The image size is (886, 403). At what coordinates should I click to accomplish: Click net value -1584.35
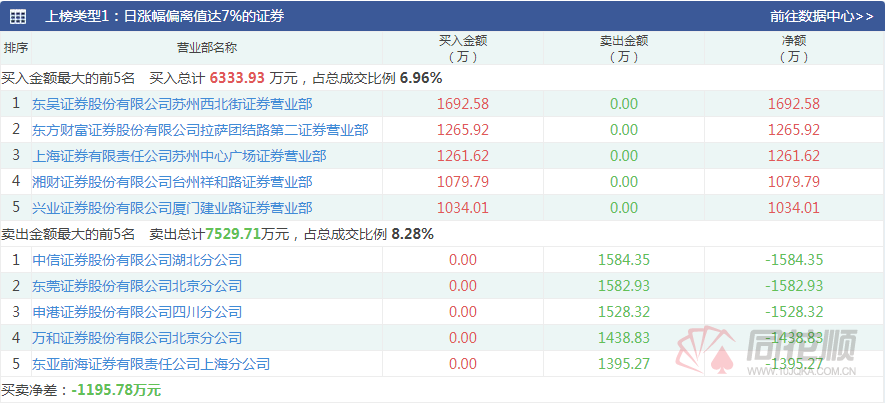click(x=794, y=260)
